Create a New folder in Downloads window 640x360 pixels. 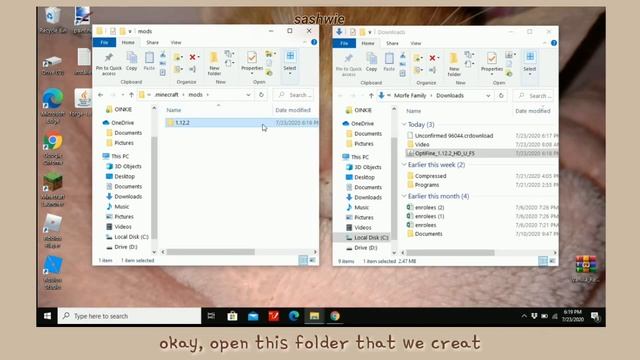pyautogui.click(x=454, y=64)
